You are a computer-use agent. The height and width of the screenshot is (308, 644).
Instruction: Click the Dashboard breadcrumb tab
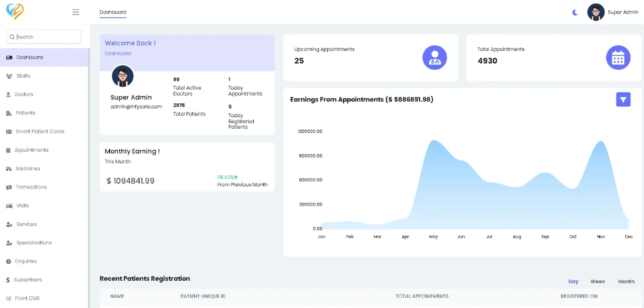click(x=113, y=12)
